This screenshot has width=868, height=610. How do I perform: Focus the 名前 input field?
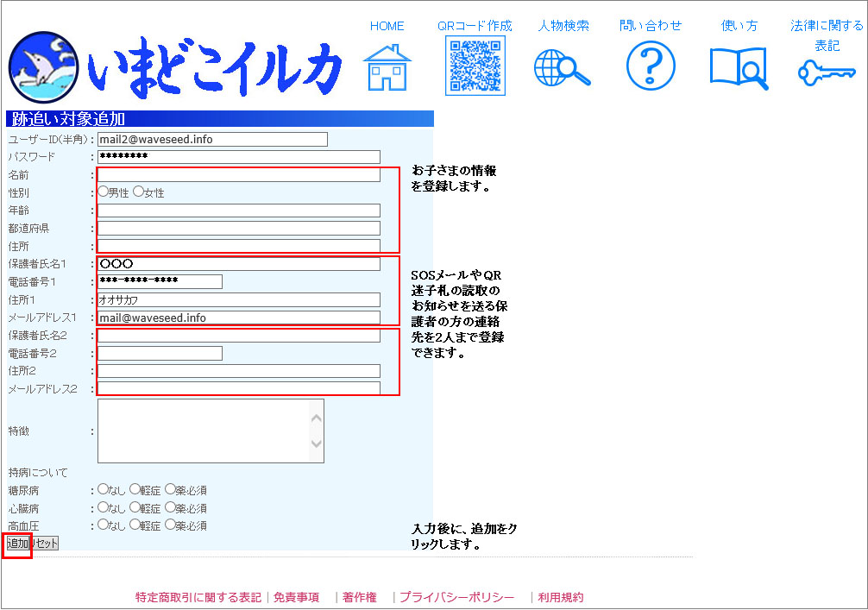tap(239, 175)
